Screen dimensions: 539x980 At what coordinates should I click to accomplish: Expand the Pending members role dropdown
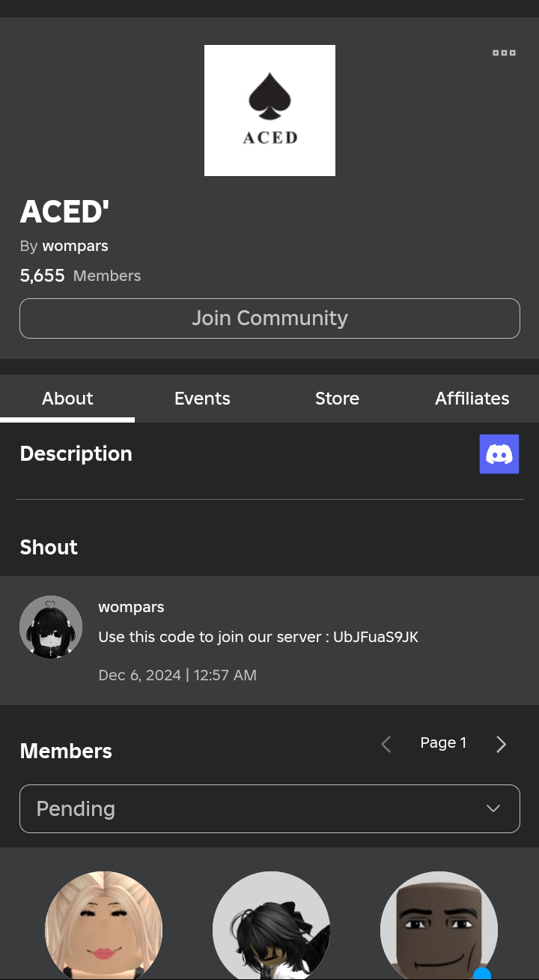(269, 808)
